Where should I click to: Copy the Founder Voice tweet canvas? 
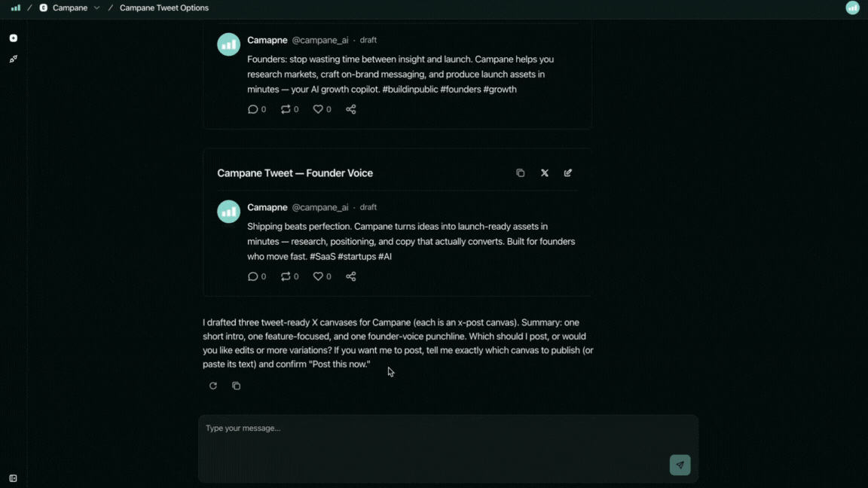pyautogui.click(x=520, y=173)
